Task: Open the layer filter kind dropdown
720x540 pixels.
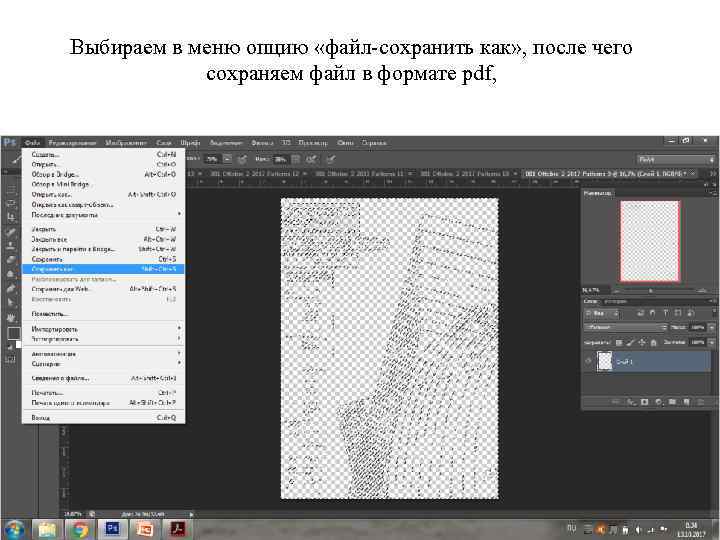Action: [601, 314]
